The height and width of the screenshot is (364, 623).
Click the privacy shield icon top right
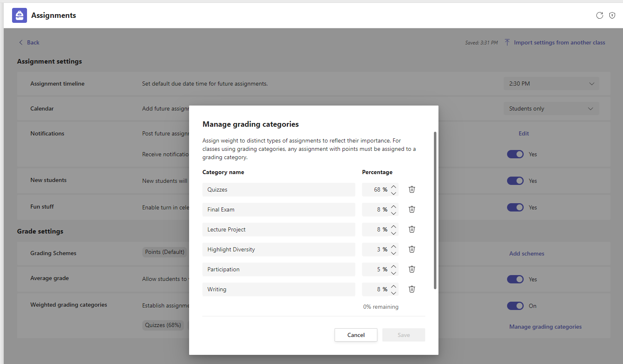(x=612, y=15)
